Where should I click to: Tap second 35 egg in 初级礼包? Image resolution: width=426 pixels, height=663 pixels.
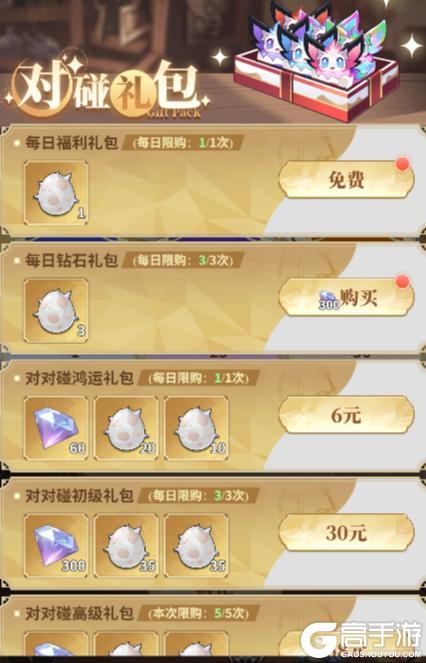pyautogui.click(x=196, y=545)
